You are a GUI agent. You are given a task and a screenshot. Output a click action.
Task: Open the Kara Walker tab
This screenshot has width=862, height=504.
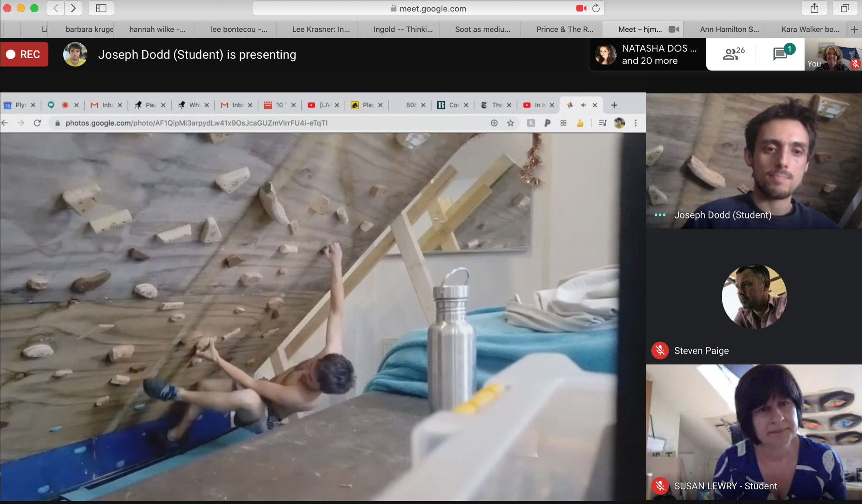pyautogui.click(x=810, y=29)
